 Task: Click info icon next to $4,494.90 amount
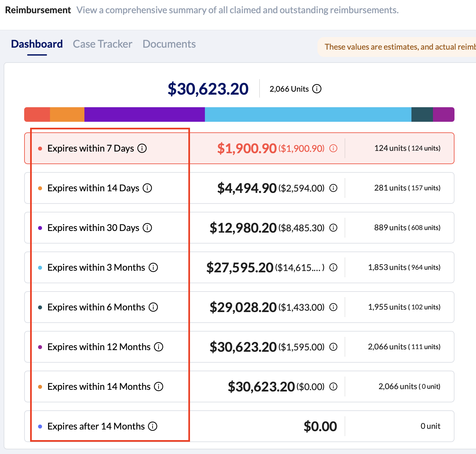tap(333, 188)
